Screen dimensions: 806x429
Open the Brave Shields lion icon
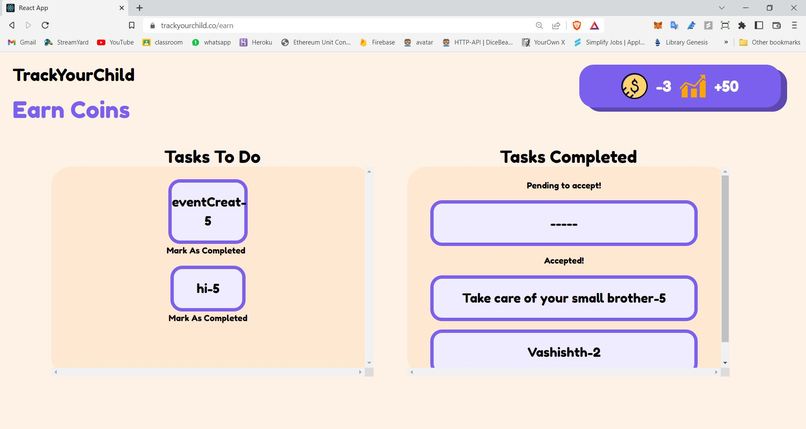pyautogui.click(x=577, y=25)
